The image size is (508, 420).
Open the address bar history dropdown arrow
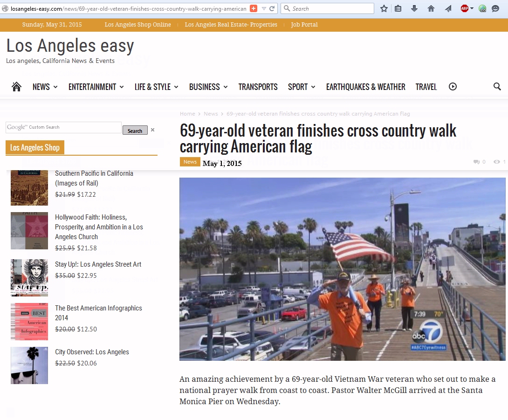(263, 8)
